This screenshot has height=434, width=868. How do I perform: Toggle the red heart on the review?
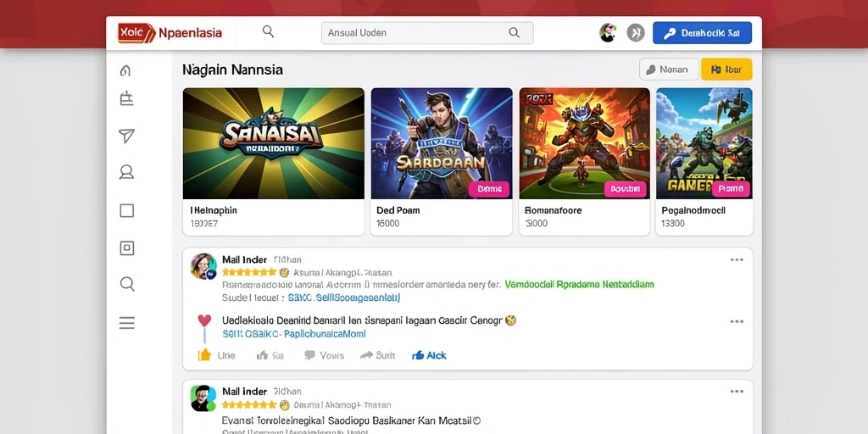pyautogui.click(x=204, y=320)
